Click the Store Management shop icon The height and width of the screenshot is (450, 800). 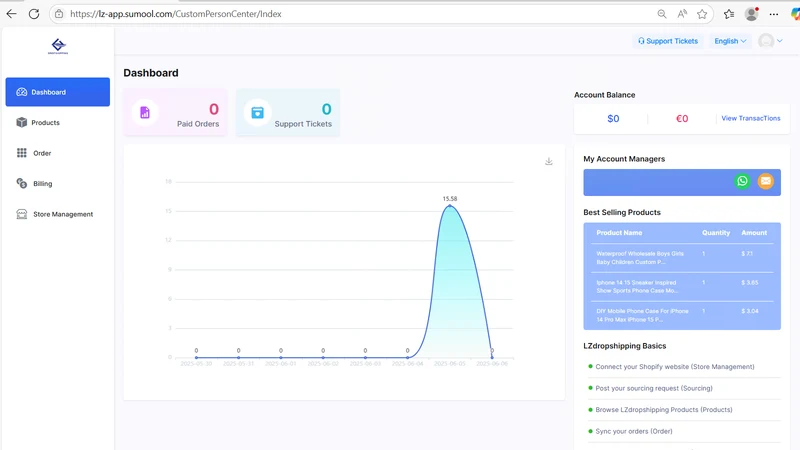21,214
